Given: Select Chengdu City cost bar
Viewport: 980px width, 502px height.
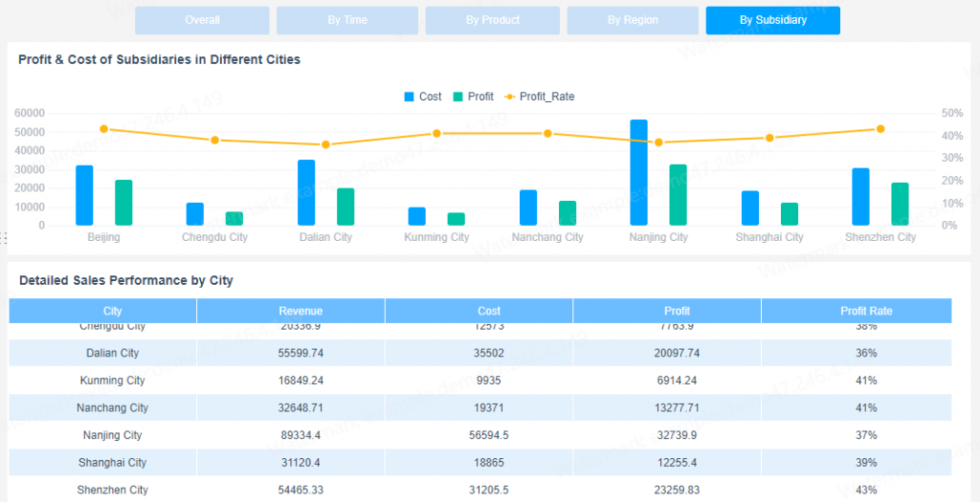Looking at the screenshot, I should point(195,214).
